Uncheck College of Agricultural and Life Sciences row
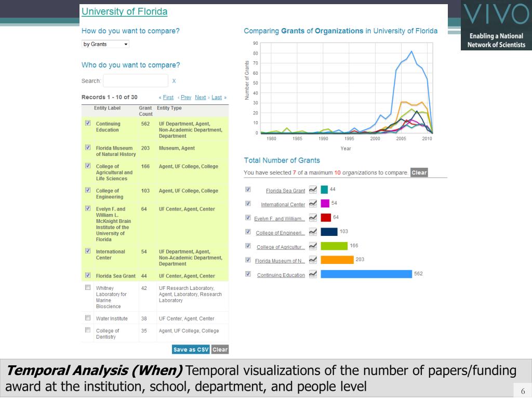Screen dimensions: 532x399 click(x=88, y=166)
